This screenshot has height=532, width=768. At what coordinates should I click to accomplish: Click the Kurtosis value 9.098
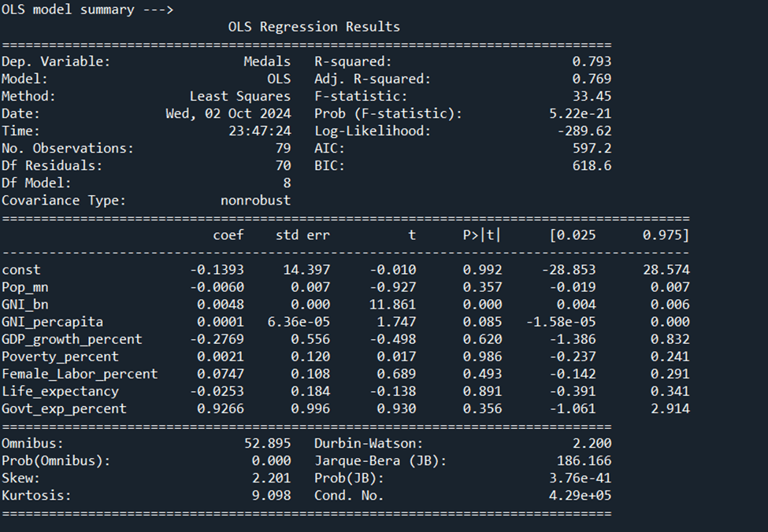click(x=271, y=496)
